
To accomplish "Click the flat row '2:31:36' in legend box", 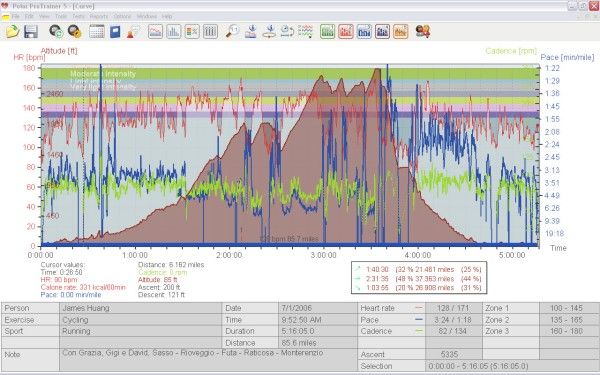I will click(x=419, y=279).
